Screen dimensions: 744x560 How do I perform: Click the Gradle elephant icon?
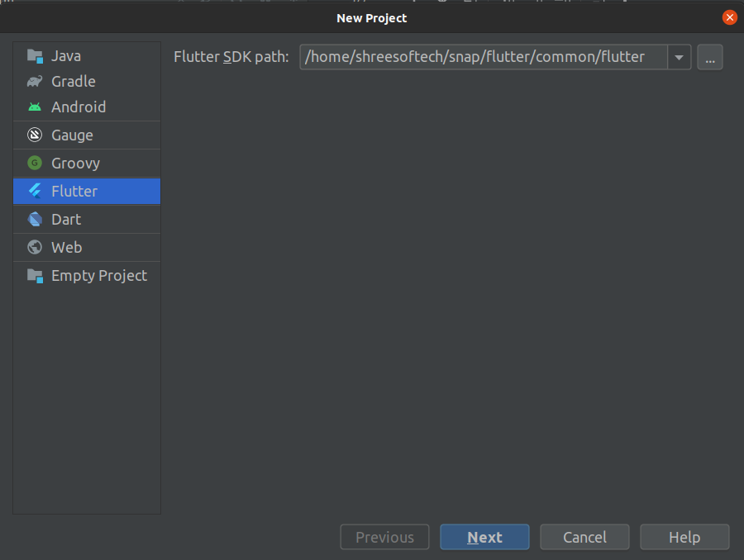[35, 82]
